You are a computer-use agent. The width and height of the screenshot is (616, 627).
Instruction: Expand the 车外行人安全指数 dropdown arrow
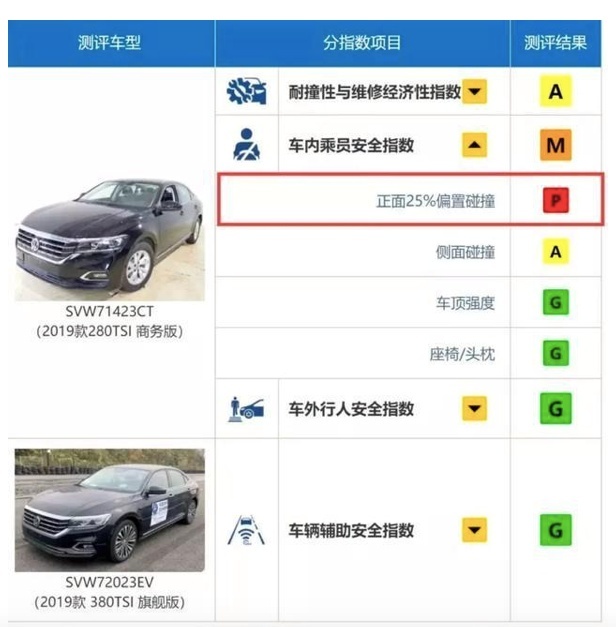[x=474, y=409]
